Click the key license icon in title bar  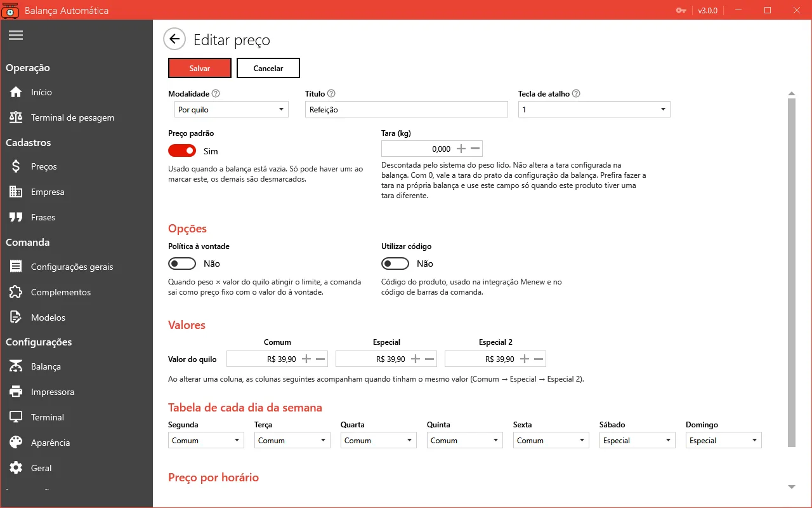click(x=681, y=10)
